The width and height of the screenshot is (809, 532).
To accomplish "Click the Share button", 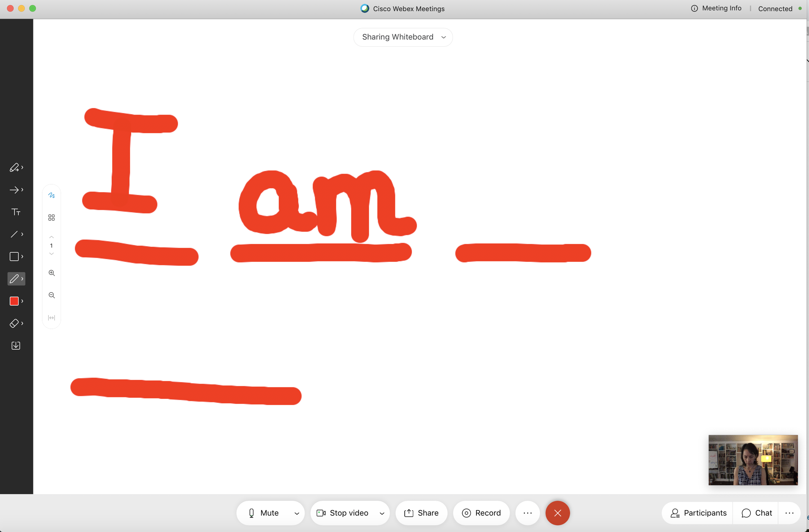I will coord(421,513).
